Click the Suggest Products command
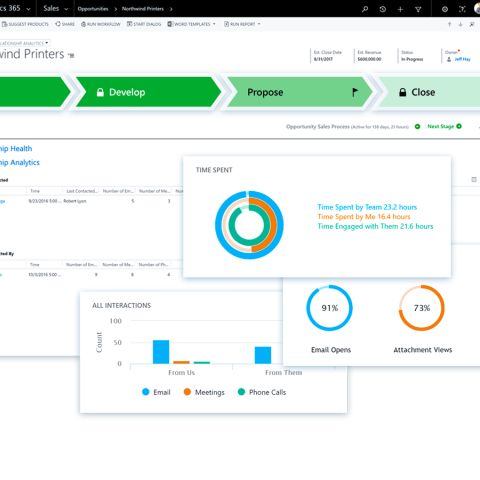 [25, 24]
